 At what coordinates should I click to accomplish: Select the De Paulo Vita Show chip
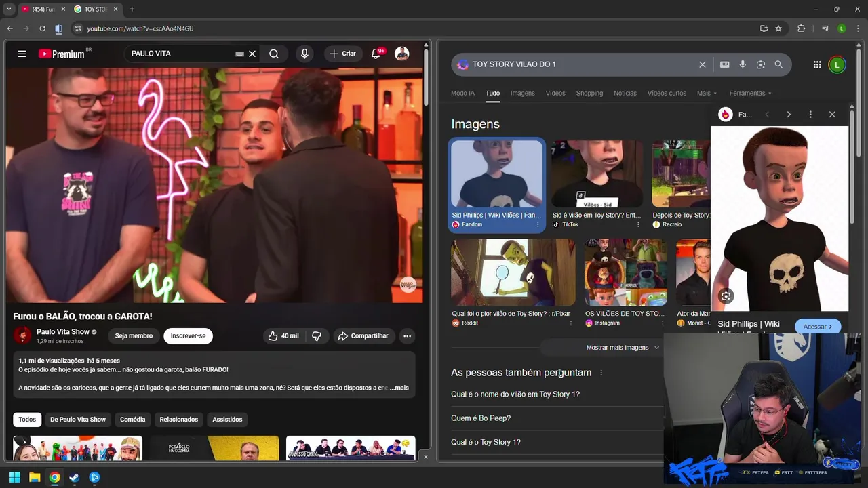point(78,420)
